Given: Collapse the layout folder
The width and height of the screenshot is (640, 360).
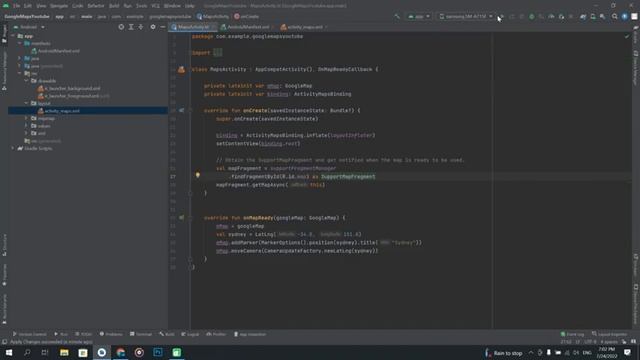Looking at the screenshot, I should [27, 103].
